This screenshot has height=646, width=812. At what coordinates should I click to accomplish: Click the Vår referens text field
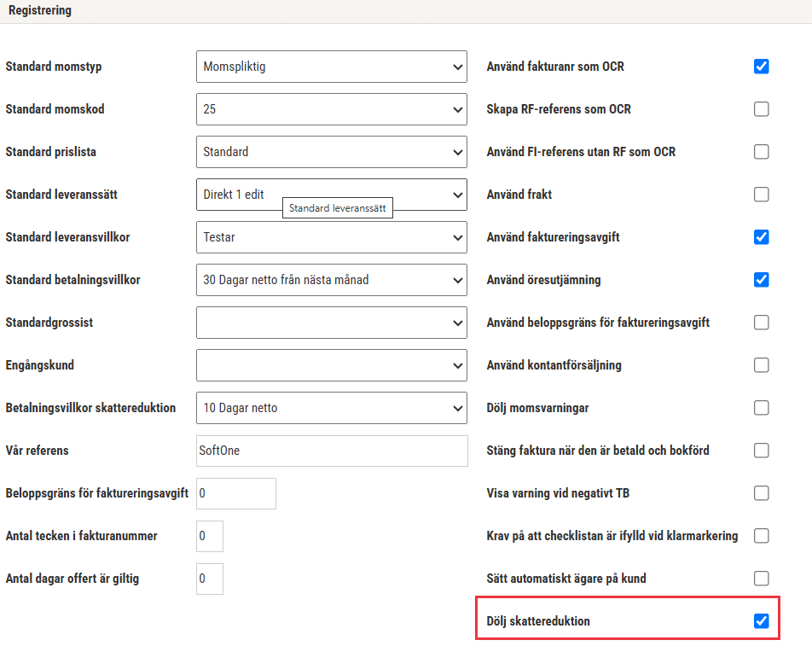pos(332,451)
